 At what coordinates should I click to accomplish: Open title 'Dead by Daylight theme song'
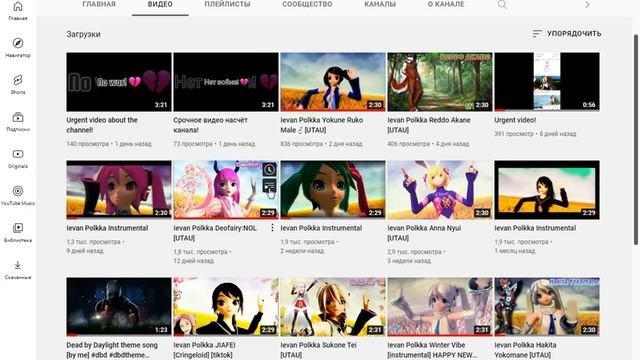[x=112, y=350]
